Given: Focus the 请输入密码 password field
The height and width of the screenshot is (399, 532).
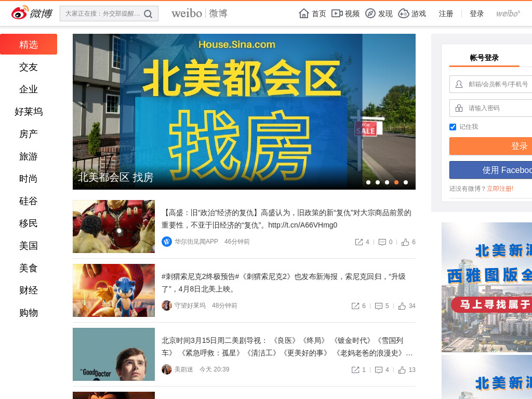Looking at the screenshot, I should [490, 108].
